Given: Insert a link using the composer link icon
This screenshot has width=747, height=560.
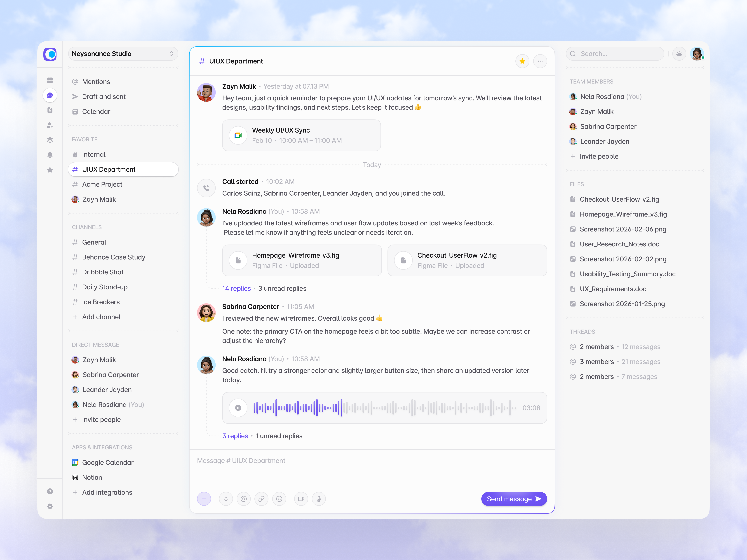Looking at the screenshot, I should pyautogui.click(x=261, y=499).
